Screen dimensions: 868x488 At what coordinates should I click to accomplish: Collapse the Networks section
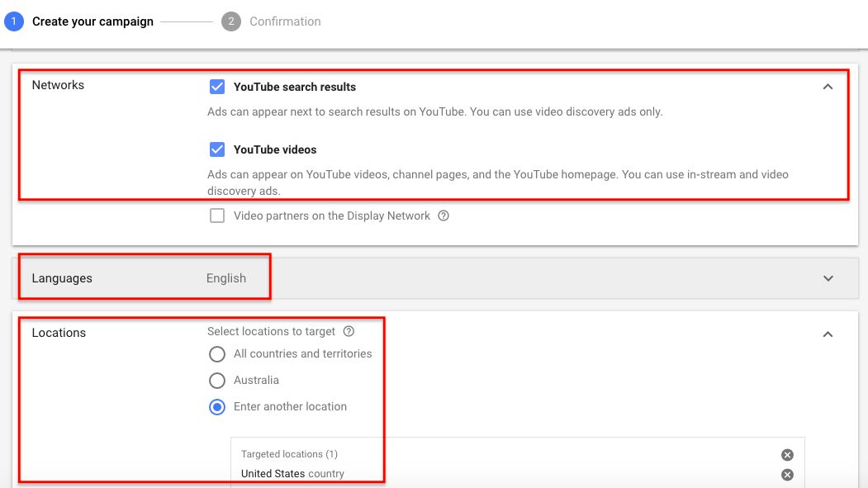828,87
